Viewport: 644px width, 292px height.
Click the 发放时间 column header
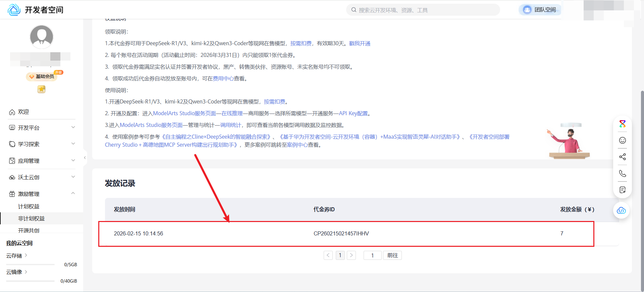(124, 209)
